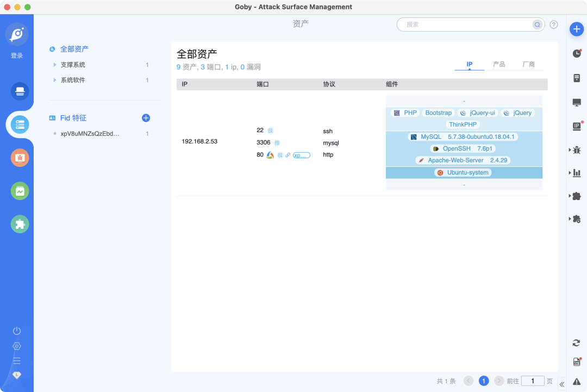Open the warning alerts panel
Viewport: 587px width, 392px height.
coord(577,381)
